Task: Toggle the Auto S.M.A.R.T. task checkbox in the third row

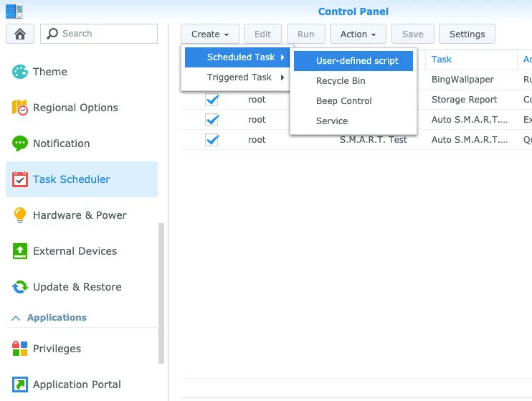Action: 212,120
